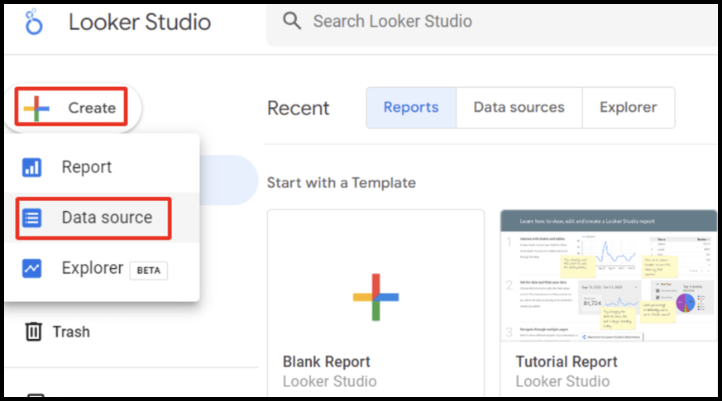This screenshot has width=722, height=401.
Task: Click the Report bar chart icon
Action: coord(32,167)
